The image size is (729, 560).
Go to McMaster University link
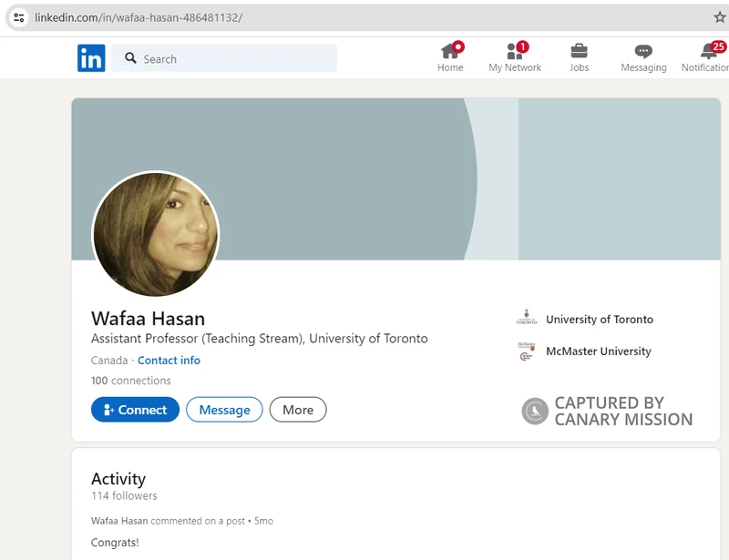tap(599, 351)
